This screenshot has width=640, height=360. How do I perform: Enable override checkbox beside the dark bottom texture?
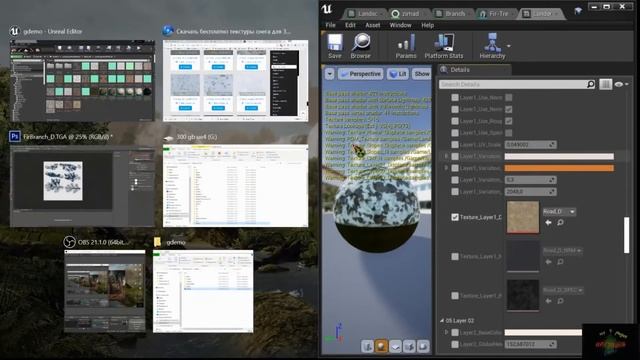coord(455,296)
